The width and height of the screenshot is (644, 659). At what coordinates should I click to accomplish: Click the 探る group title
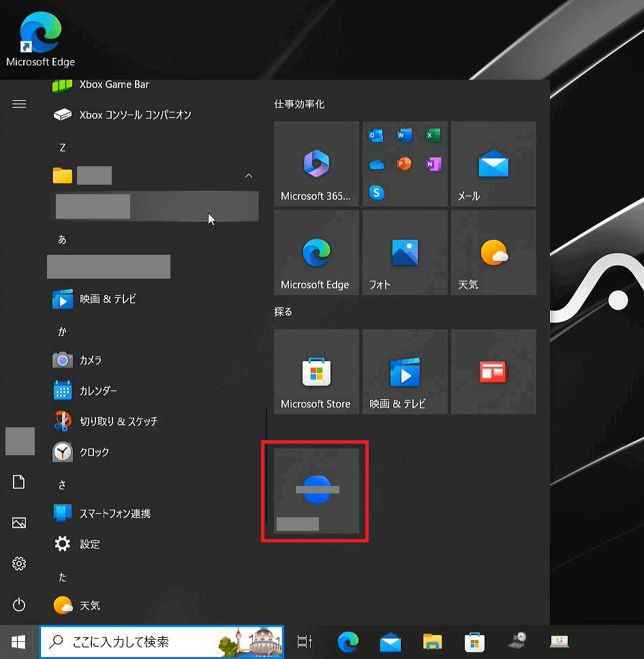pos(283,311)
